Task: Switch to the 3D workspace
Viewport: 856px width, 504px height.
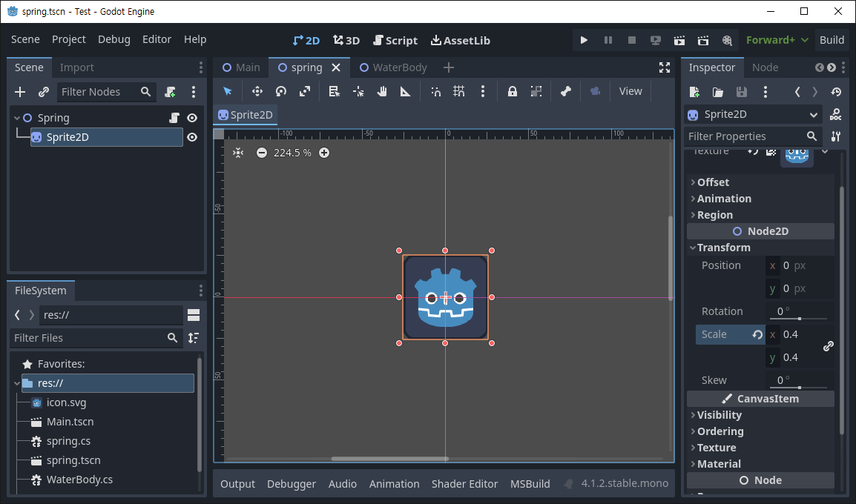Action: pyautogui.click(x=346, y=40)
